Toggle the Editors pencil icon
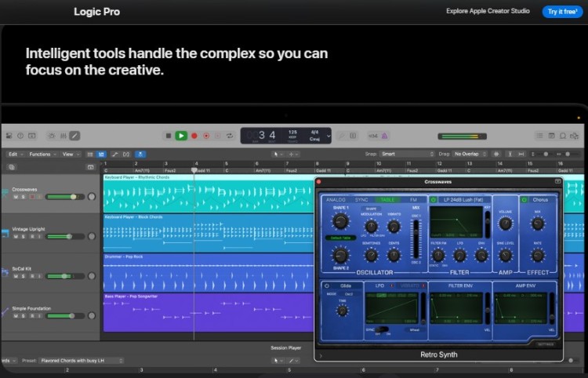This screenshot has height=378, width=588. click(x=74, y=136)
